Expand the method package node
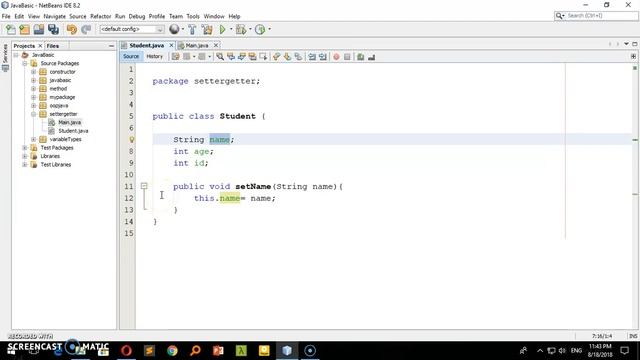 click(33, 89)
